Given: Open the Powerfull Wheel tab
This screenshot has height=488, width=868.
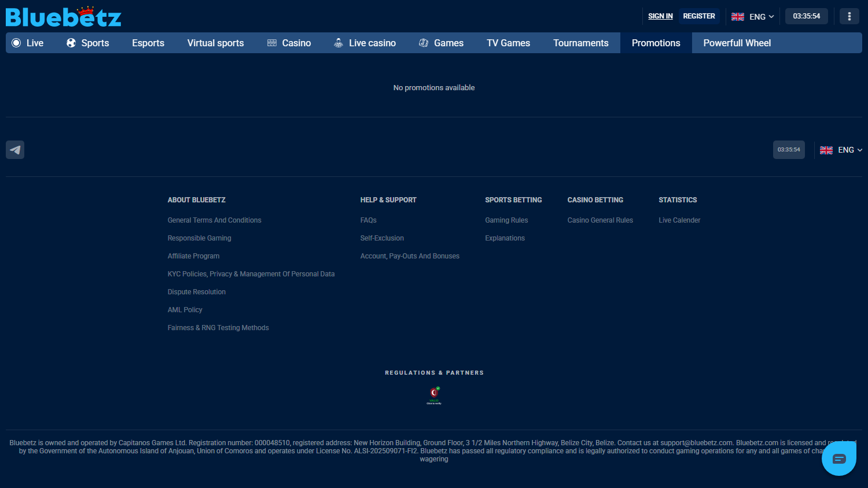Looking at the screenshot, I should (737, 43).
